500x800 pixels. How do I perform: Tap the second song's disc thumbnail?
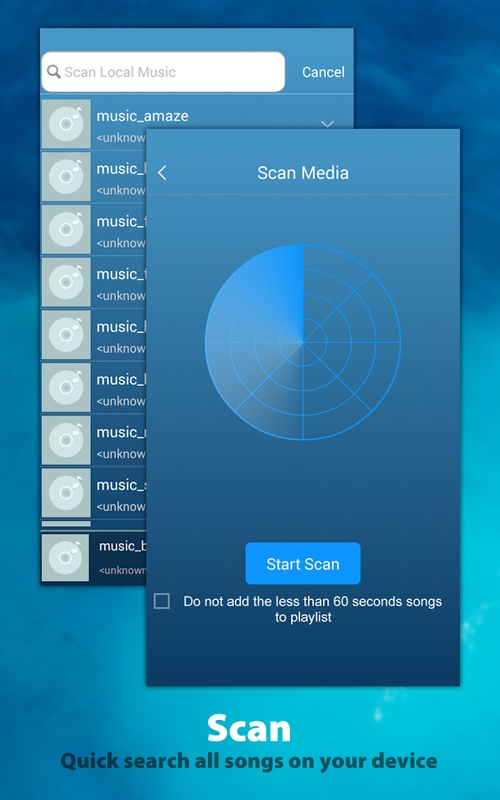66,177
